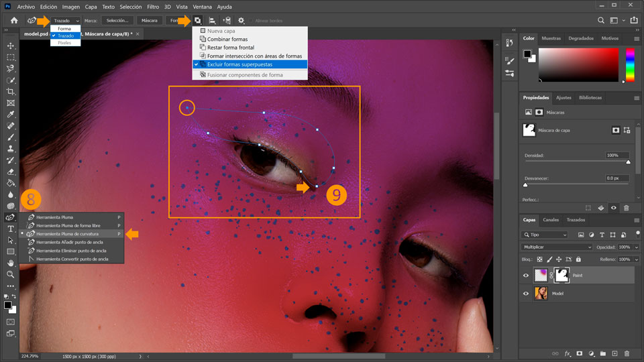Open Propiedades panel options menu
The image size is (644, 362).
[x=637, y=98]
